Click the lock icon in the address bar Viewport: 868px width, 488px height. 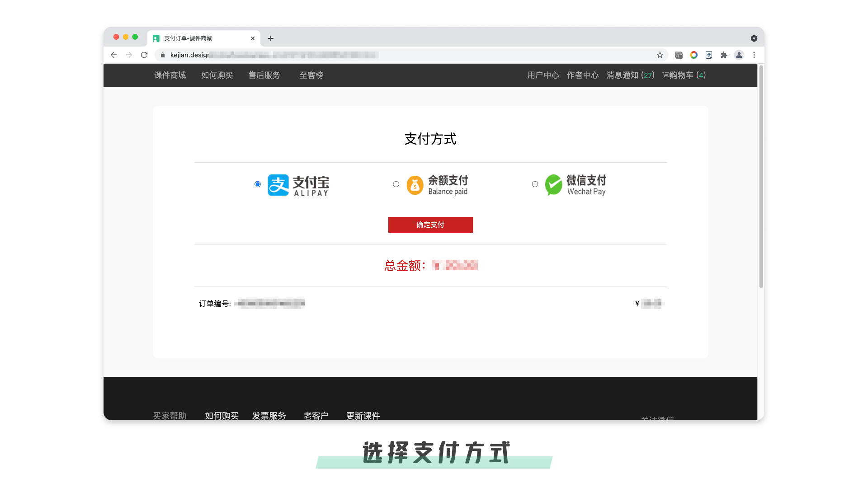(163, 55)
